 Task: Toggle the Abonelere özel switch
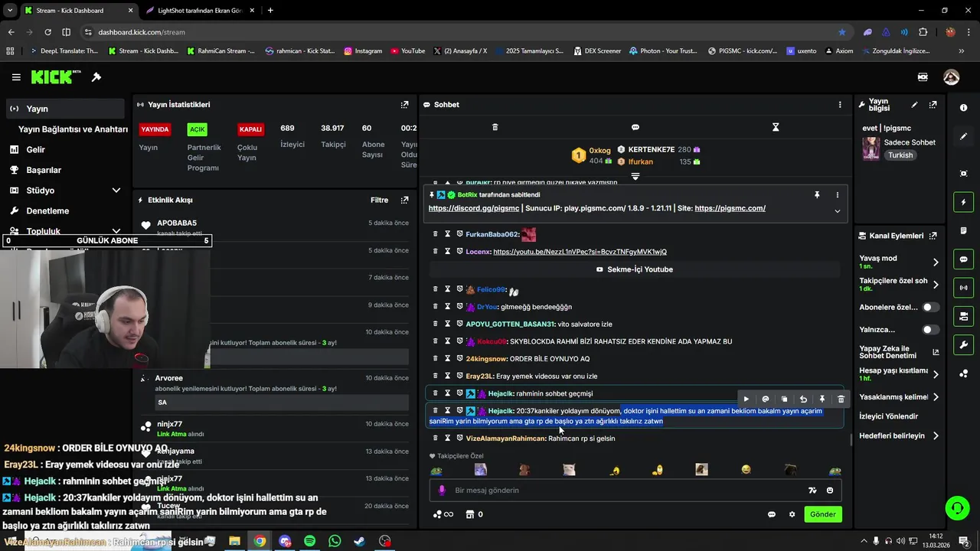(930, 307)
